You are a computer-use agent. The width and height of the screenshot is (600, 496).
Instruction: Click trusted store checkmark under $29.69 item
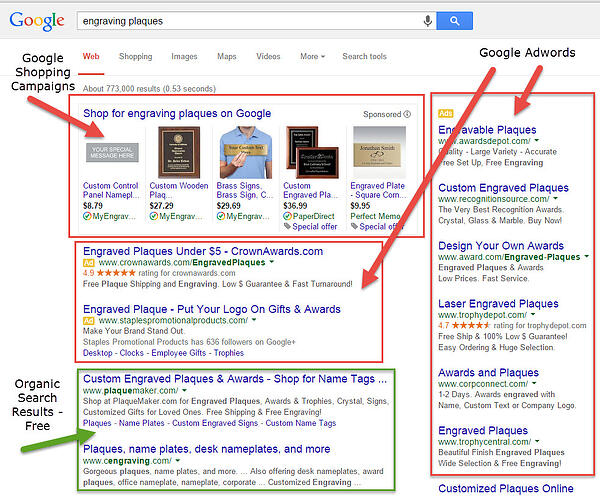point(221,216)
